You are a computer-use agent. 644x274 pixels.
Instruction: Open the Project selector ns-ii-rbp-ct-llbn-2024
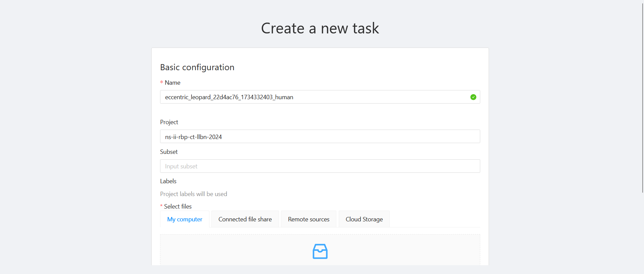(x=320, y=136)
